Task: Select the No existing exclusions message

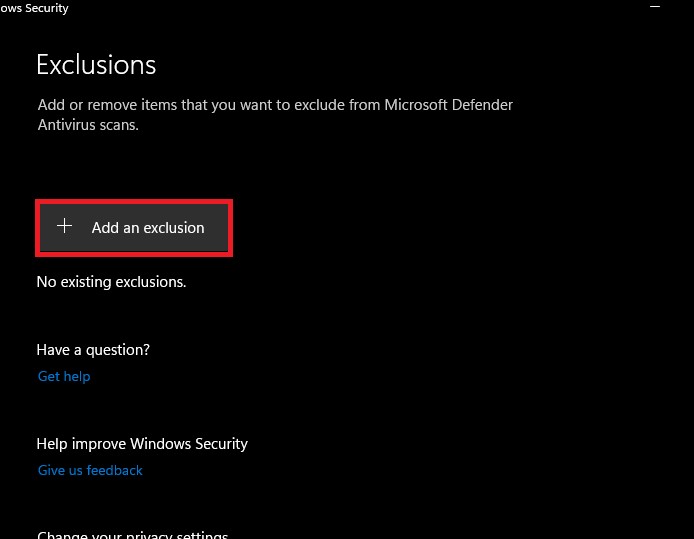Action: [111, 282]
